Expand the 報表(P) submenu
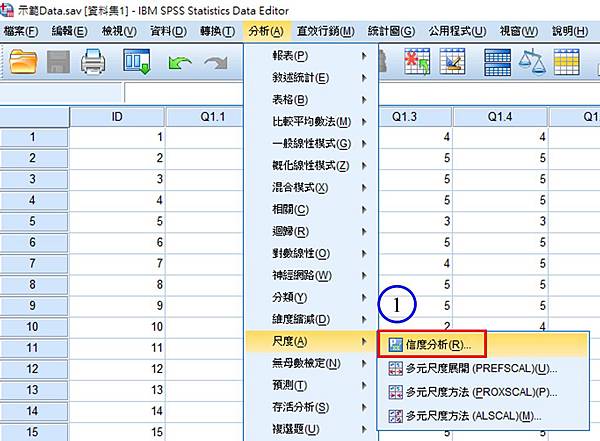The image size is (600, 441). click(311, 56)
